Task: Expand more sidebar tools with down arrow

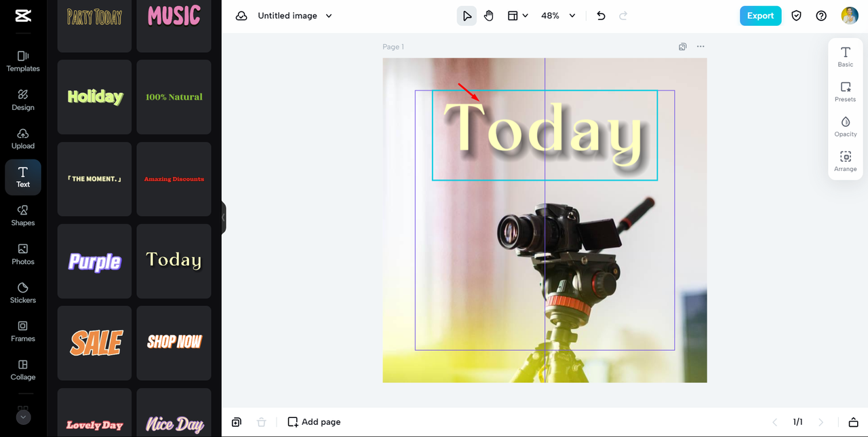Action: click(x=23, y=417)
